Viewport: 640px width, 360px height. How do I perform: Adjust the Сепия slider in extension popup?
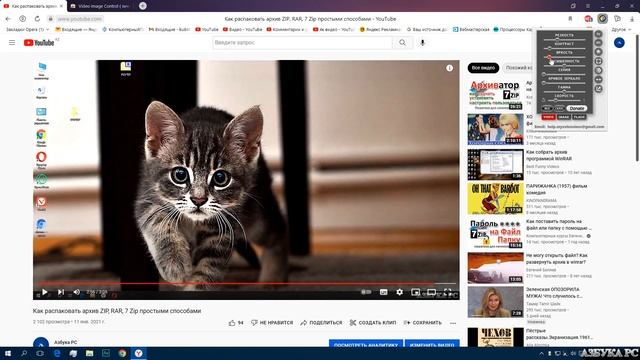tap(564, 74)
